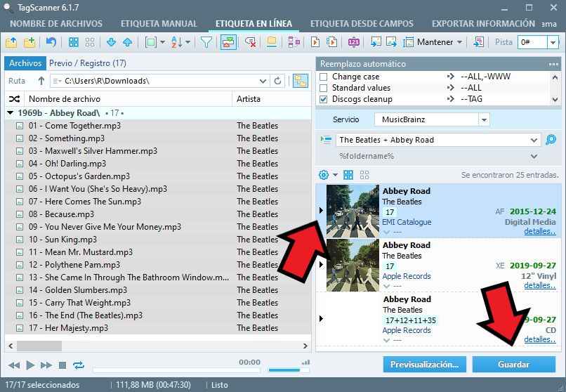Click the yellow highlighter toolbar icon
Image resolution: width=566 pixels, height=392 pixels.
(x=272, y=42)
